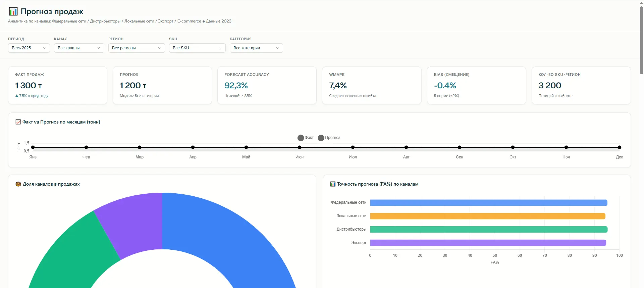Expand the Регион dropdown showing Все регионы

coord(137,48)
